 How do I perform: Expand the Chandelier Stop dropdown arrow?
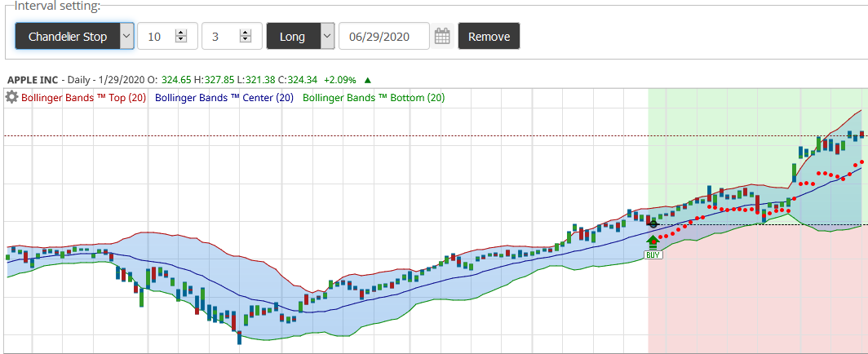point(126,36)
